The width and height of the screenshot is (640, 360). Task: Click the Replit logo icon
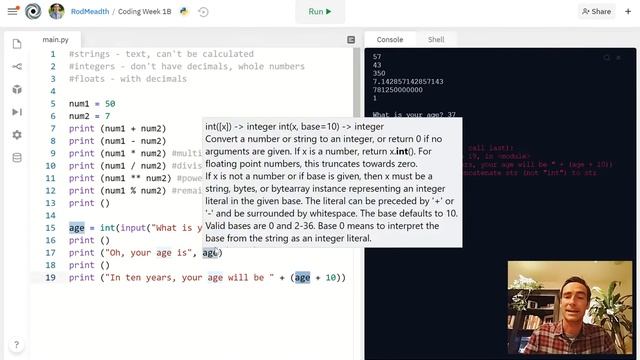33,11
